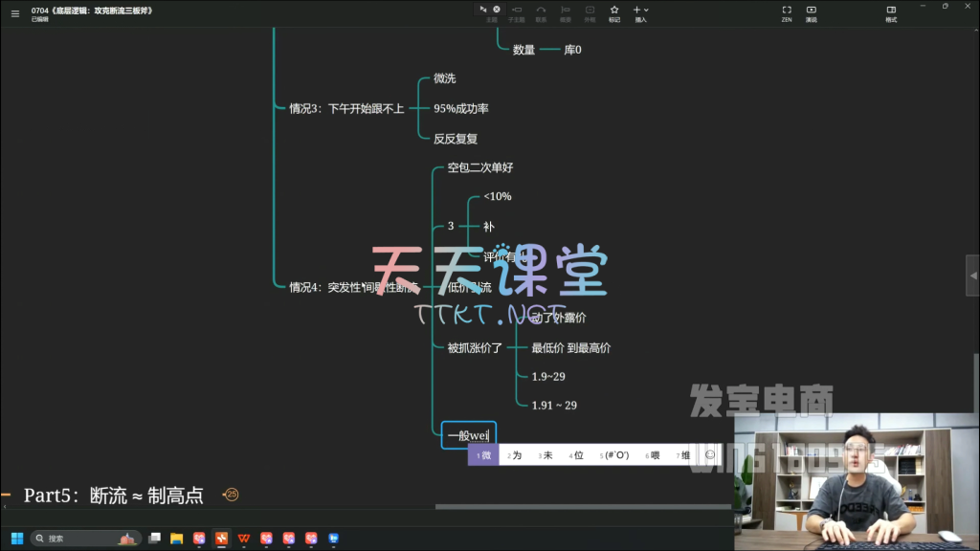Choose IME candidate 为
The height and width of the screenshot is (551, 980).
tap(515, 455)
